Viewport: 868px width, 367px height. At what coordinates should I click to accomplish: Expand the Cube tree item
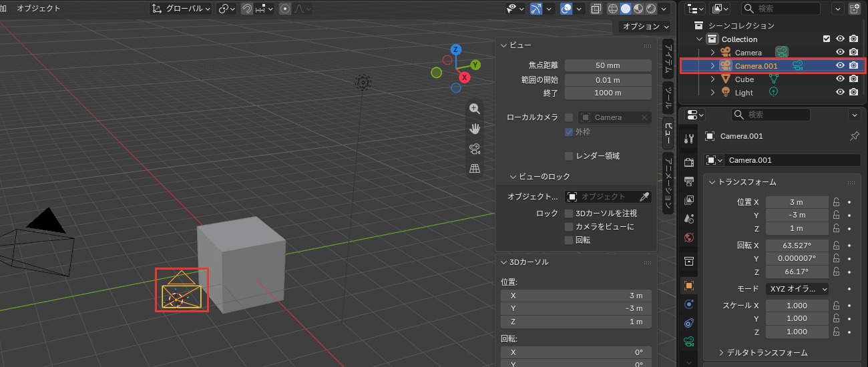click(x=712, y=79)
